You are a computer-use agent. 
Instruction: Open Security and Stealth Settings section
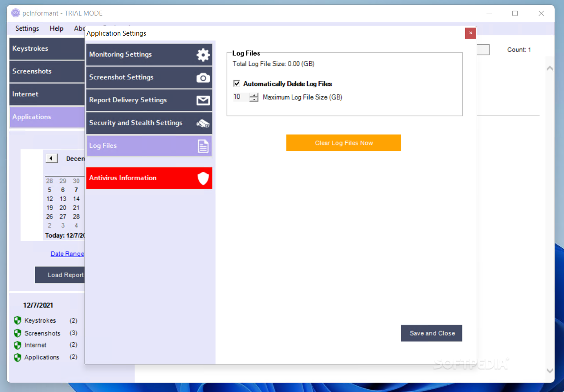click(x=149, y=123)
